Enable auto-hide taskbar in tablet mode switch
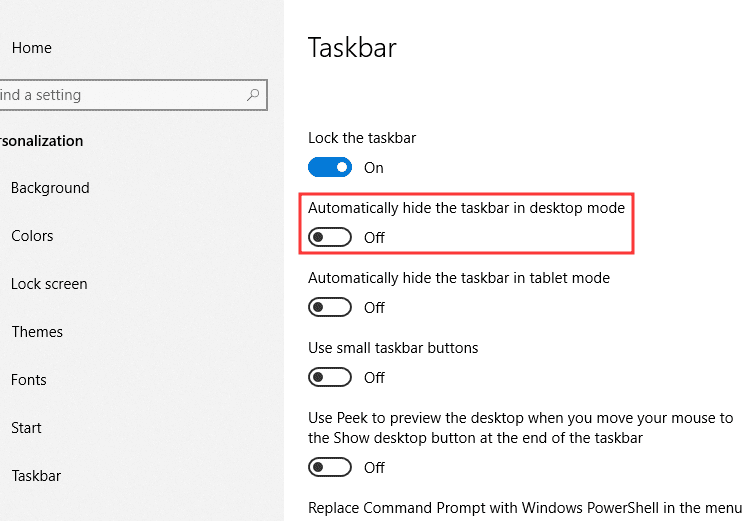Image resolution: width=749 pixels, height=521 pixels. point(330,307)
